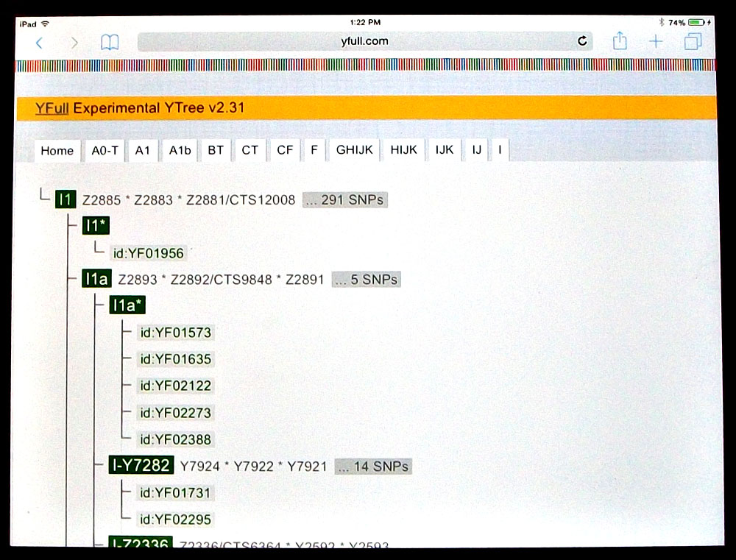Open the I tab
This screenshot has width=736, height=560.
(x=500, y=150)
